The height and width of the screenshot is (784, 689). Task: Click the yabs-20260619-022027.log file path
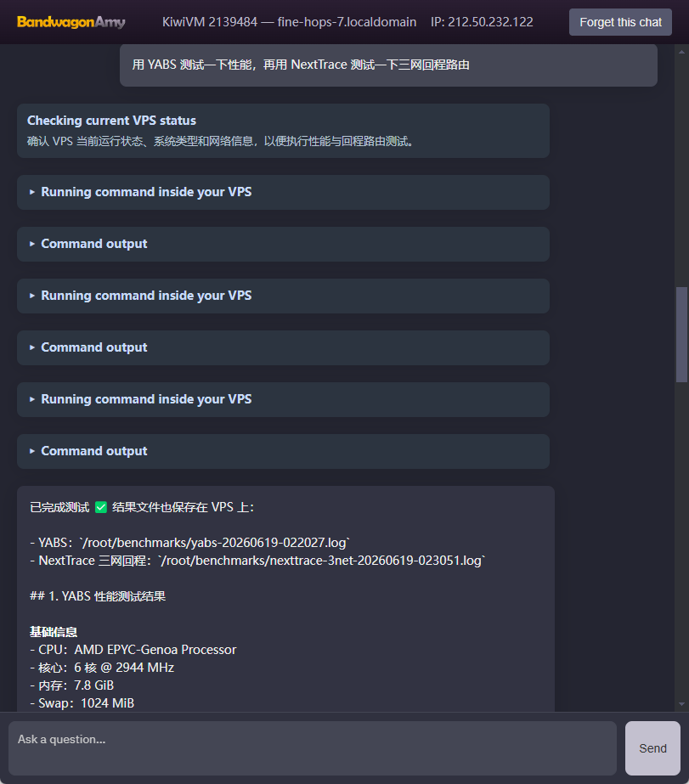[214, 543]
